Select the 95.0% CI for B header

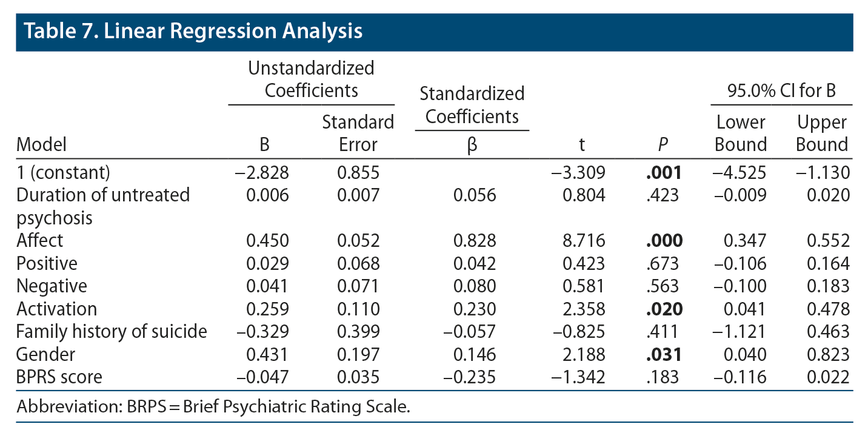tap(781, 90)
